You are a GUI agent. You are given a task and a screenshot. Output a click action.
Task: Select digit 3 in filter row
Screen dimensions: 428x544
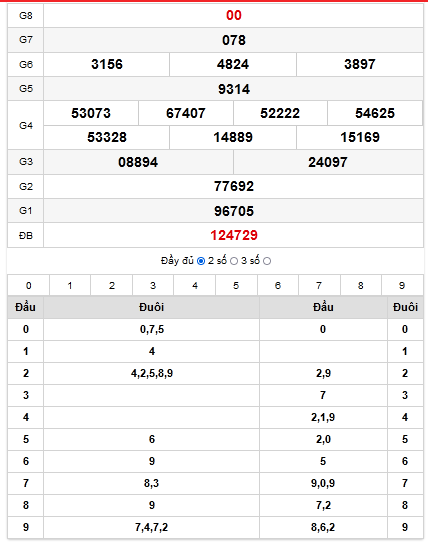coord(153,286)
